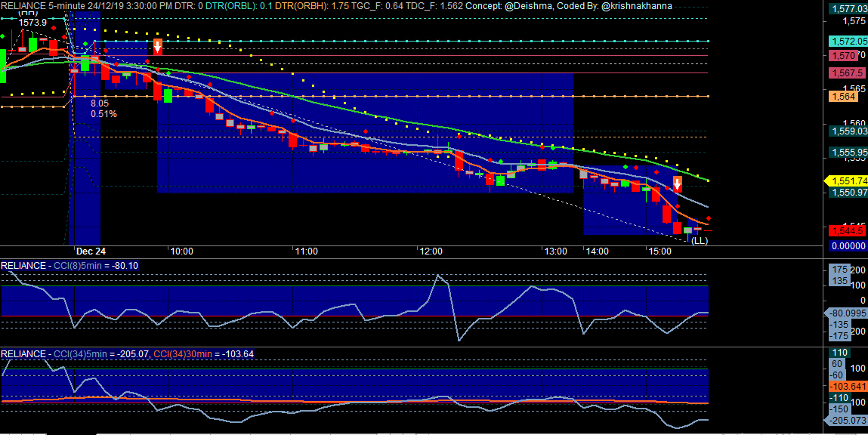The image size is (868, 435).
Task: Click the cyan 1,572.05 price tag
Action: (x=848, y=41)
